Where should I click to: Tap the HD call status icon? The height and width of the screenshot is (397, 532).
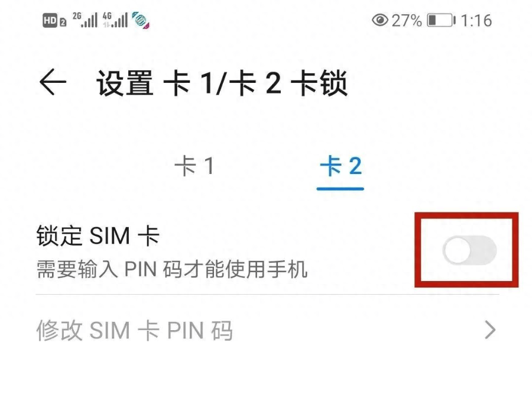click(x=54, y=20)
